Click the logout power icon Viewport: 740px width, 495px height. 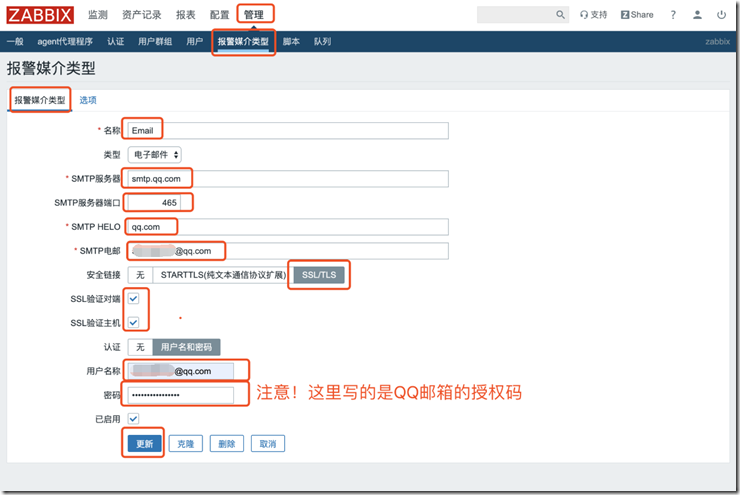(x=721, y=15)
